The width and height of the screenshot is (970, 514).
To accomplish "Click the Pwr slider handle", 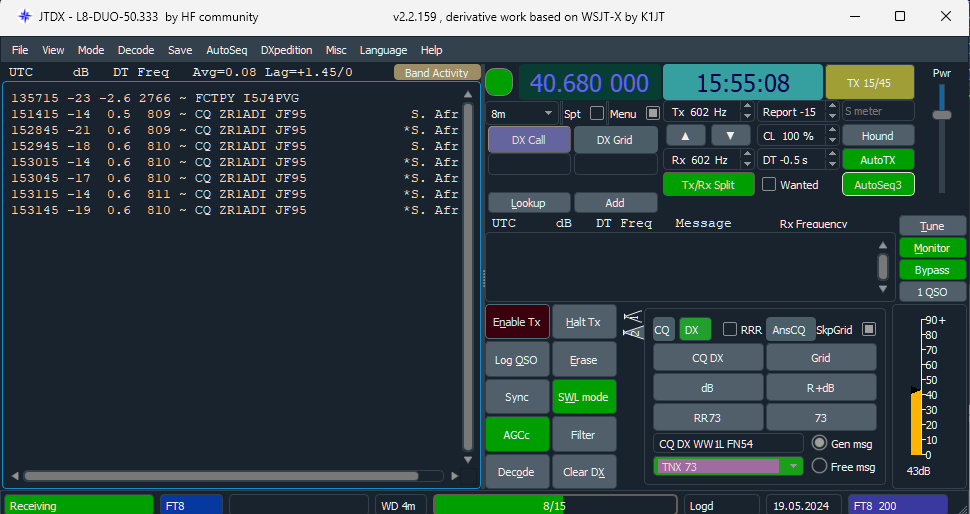I will pos(942,115).
